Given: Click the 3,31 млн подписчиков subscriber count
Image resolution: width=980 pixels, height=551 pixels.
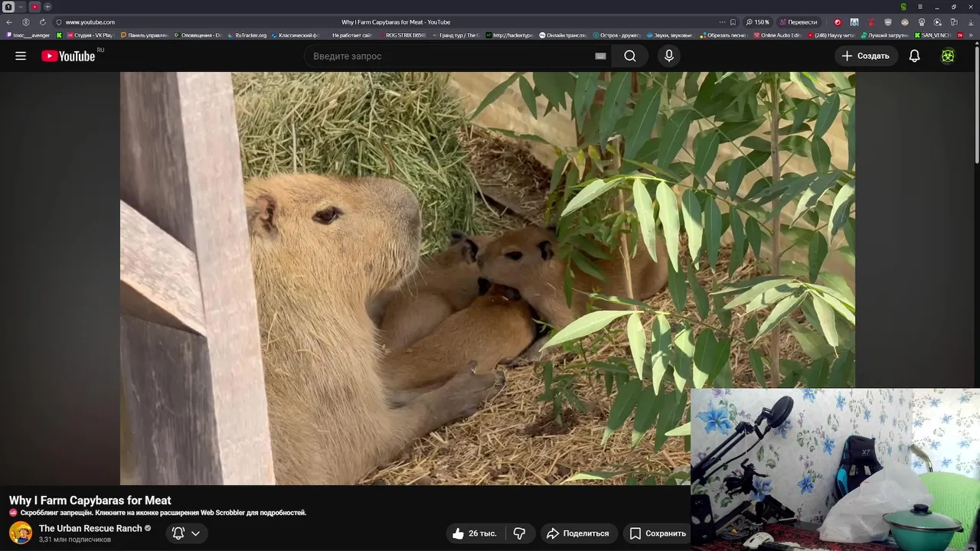Looking at the screenshot, I should (75, 540).
